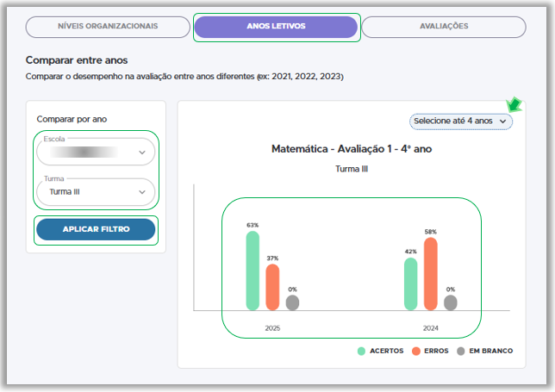Click the 'Turma III' chart subtitle
Image resolution: width=555 pixels, height=392 pixels.
point(352,169)
